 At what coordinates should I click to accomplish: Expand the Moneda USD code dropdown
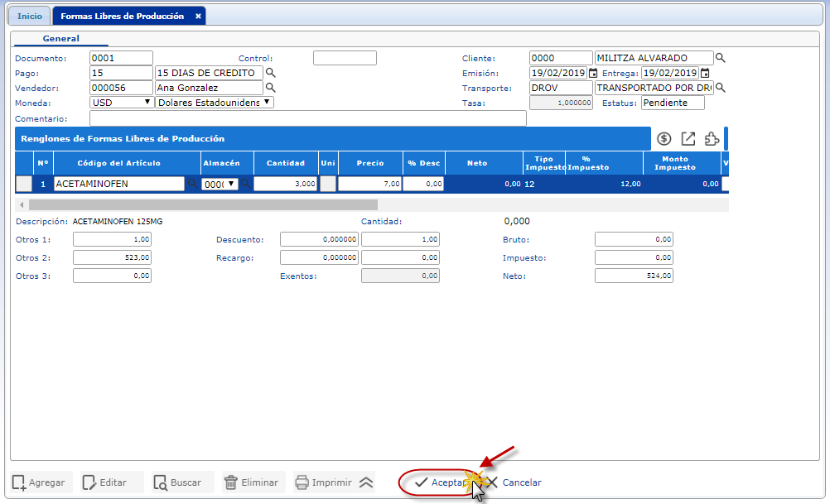tap(147, 103)
